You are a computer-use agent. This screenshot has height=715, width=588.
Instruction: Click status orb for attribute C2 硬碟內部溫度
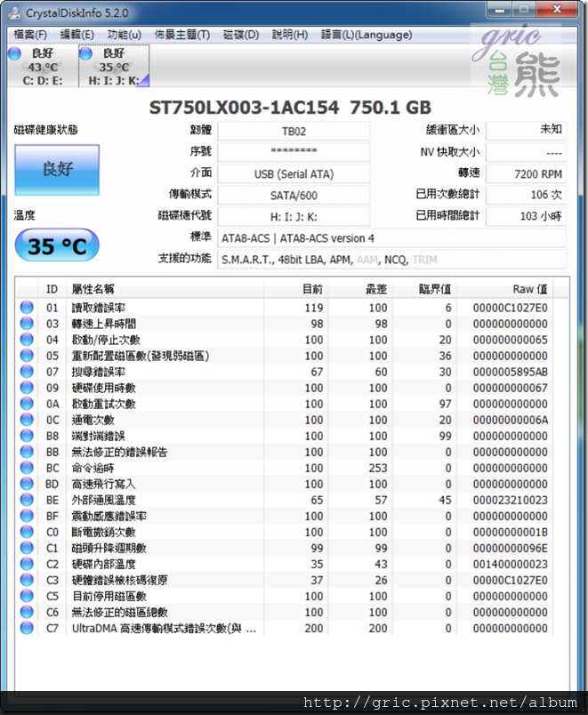(x=27, y=564)
